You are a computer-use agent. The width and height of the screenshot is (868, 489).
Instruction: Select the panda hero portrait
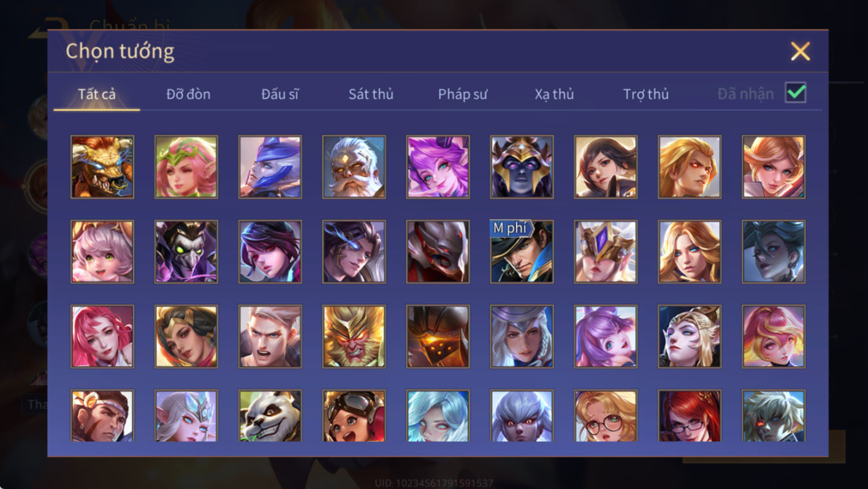click(x=270, y=416)
